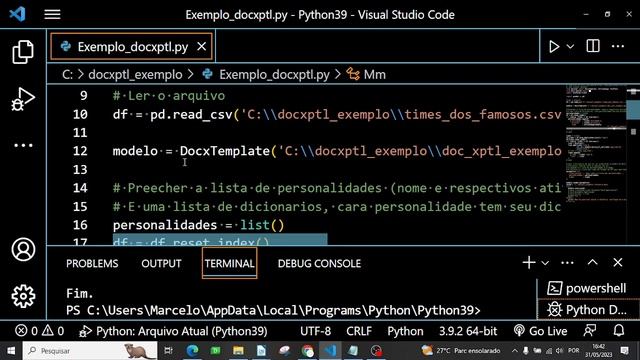Image resolution: width=640 pixels, height=360 pixels.
Task: Select the powershell terminal entry
Action: point(588,289)
